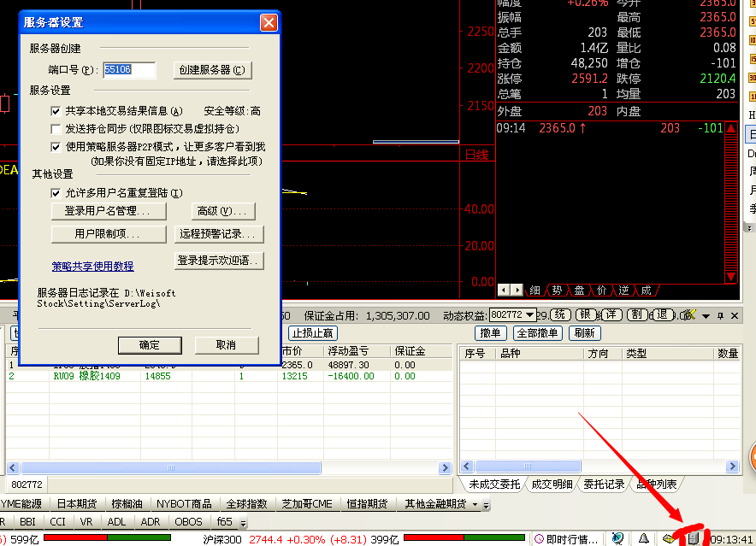This screenshot has height=546, width=756.
Task: Click the 撤单 button
Action: (x=491, y=333)
